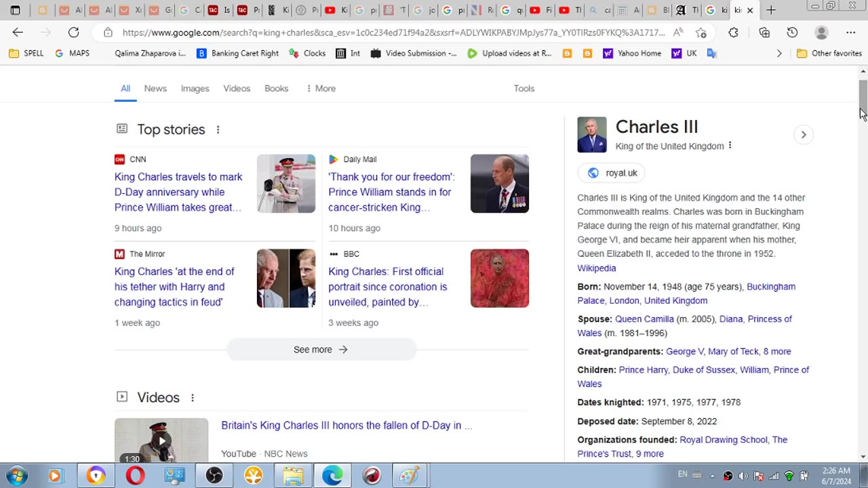868x488 pixels.
Task: Open volume control in system tray
Action: (x=743, y=476)
